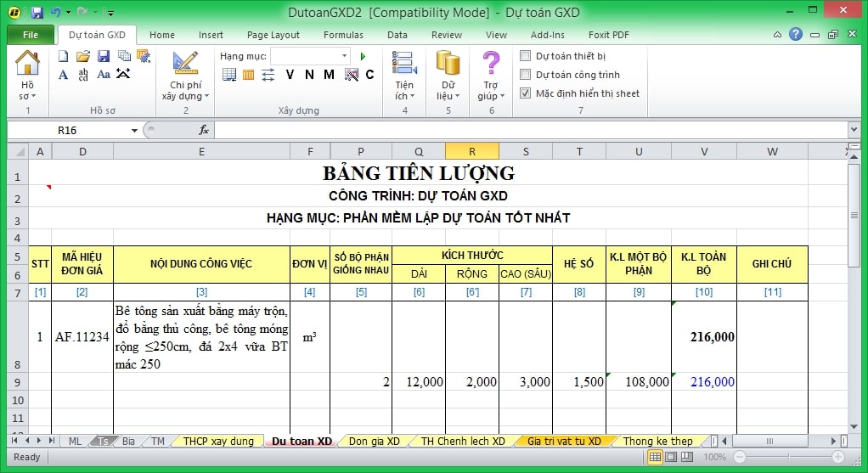Uncheck Mặc định hiển thị sheet

click(526, 93)
